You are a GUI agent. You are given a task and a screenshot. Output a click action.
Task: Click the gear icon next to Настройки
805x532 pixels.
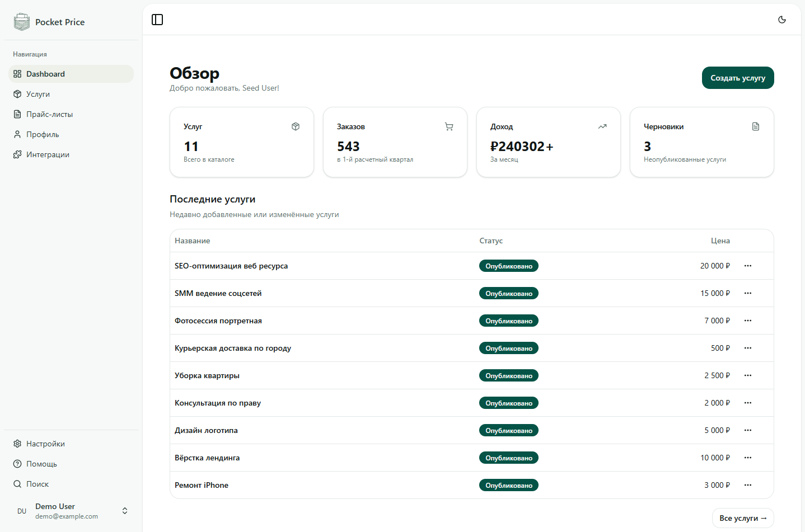[x=17, y=443]
